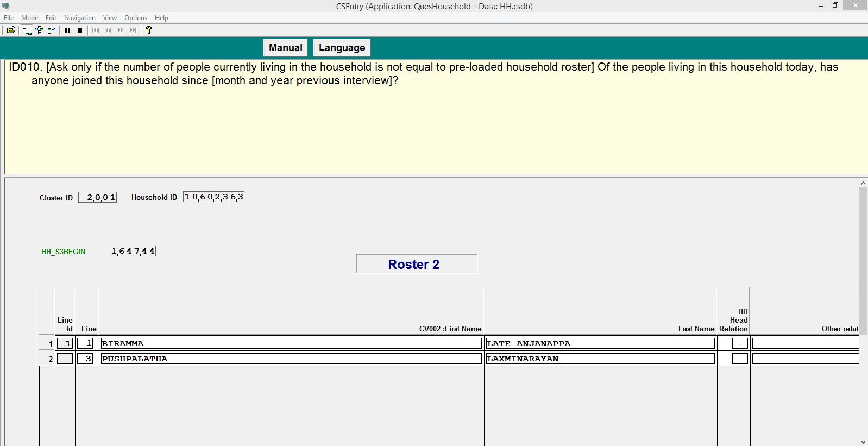The height and width of the screenshot is (446, 868).
Task: Open the Mode menu
Action: coord(29,18)
